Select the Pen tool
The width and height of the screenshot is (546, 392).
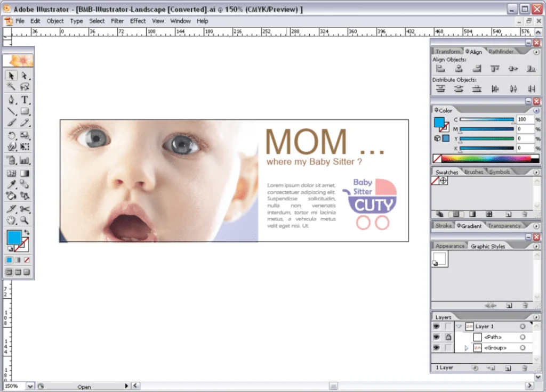11,100
